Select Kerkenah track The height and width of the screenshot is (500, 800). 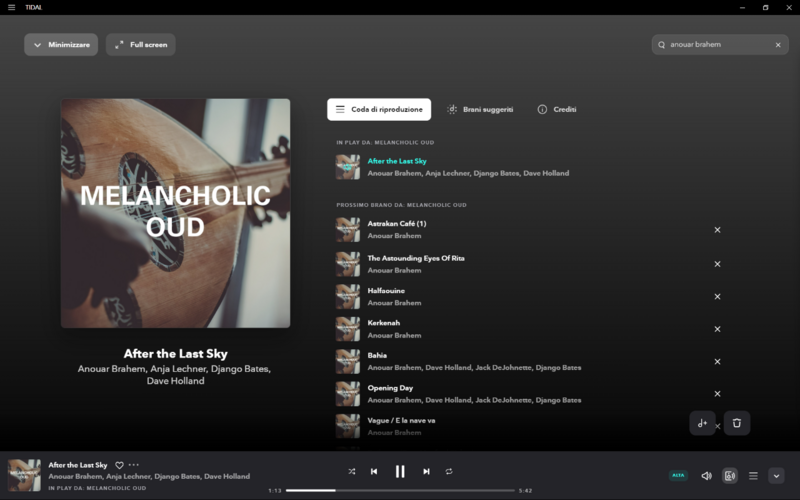384,323
